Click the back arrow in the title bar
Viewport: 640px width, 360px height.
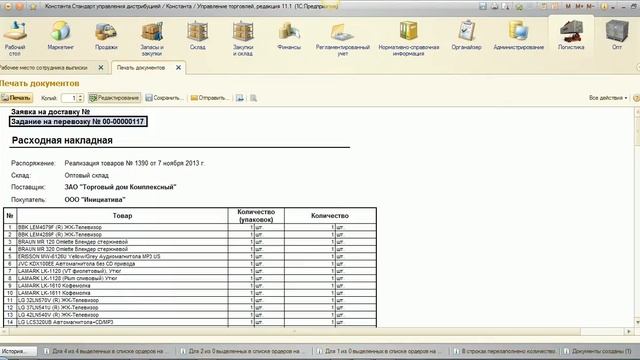[8, 7]
